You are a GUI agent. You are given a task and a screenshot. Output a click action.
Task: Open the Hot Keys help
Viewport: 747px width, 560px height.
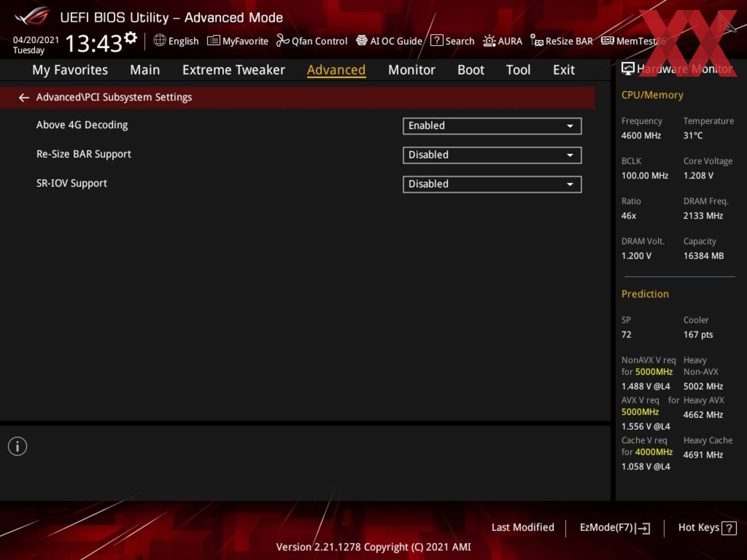coord(699,528)
